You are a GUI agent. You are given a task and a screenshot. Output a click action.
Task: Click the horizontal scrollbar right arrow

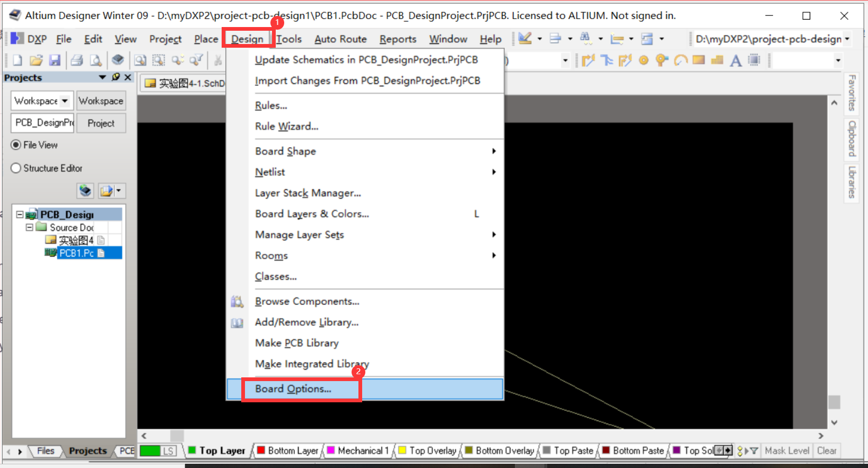click(x=821, y=436)
